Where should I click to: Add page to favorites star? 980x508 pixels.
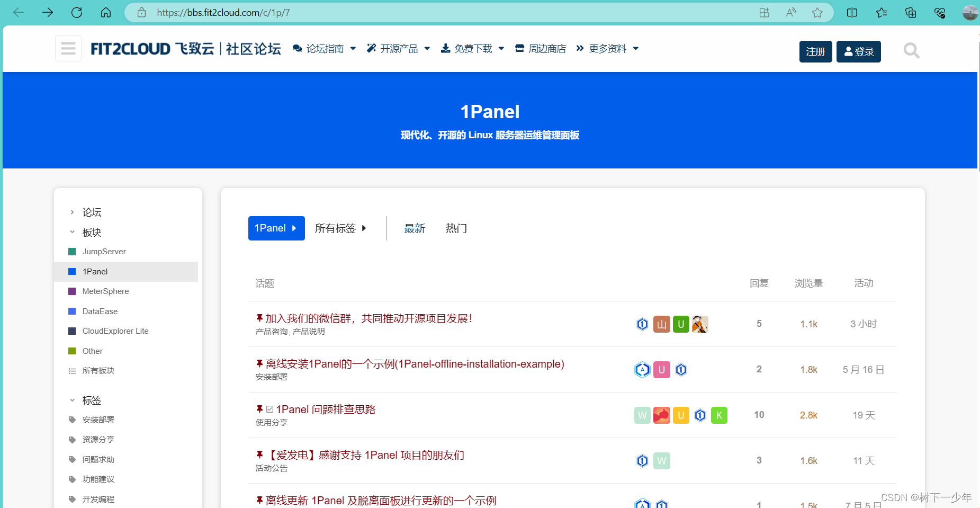817,13
